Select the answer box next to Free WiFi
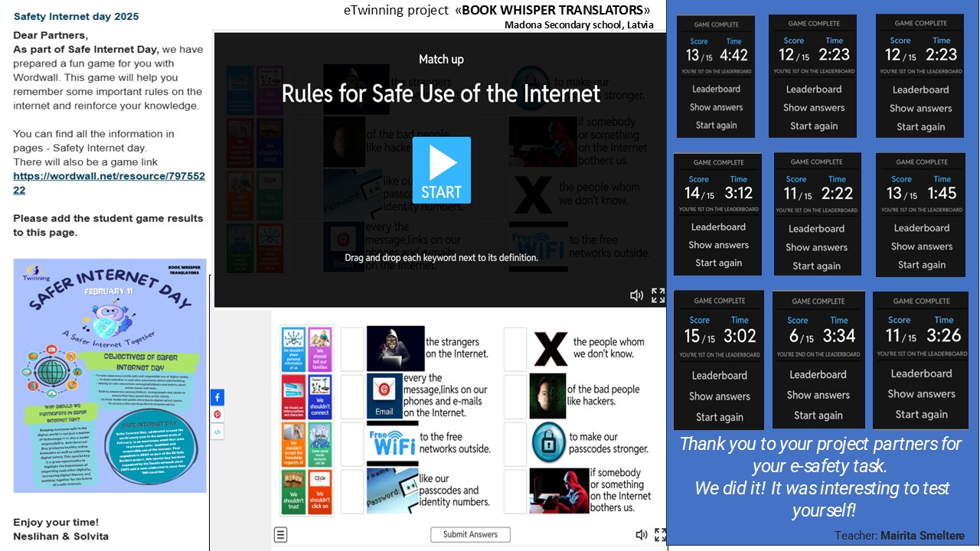Screen dimensions: 980x551 point(352,444)
